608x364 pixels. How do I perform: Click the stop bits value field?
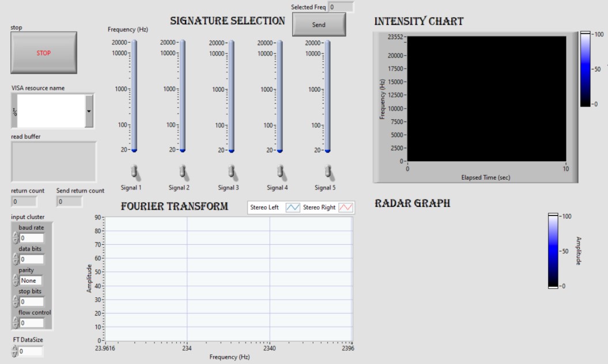[31, 302]
